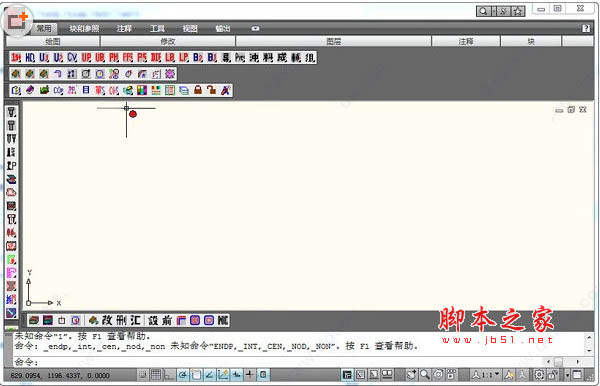
Task: Toggle ortho mode in status bar
Action: [169, 375]
